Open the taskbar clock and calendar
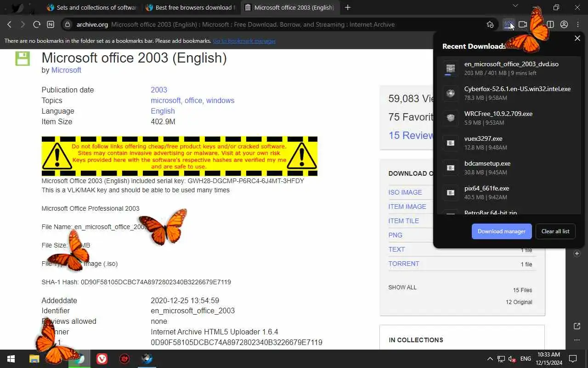Screen dimensions: 588x368 pyautogui.click(x=548, y=359)
